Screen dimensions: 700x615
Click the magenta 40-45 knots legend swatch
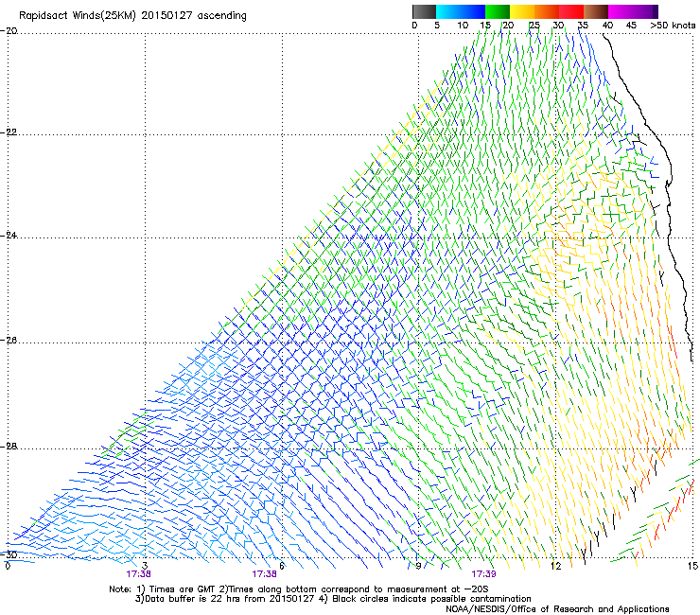coord(621,11)
